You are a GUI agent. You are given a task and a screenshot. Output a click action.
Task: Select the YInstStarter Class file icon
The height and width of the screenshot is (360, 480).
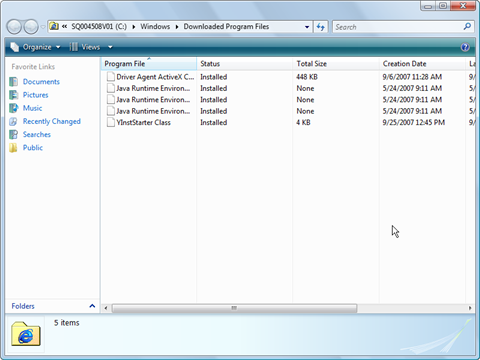coord(111,122)
